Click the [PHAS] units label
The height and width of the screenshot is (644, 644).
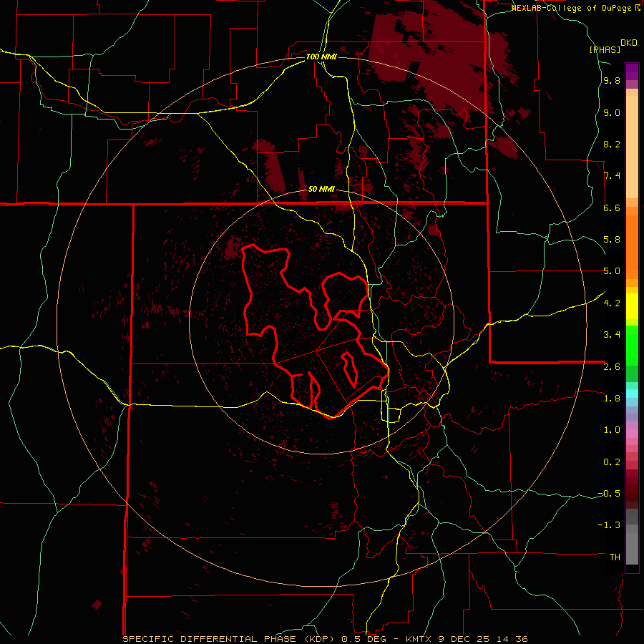[x=605, y=49]
